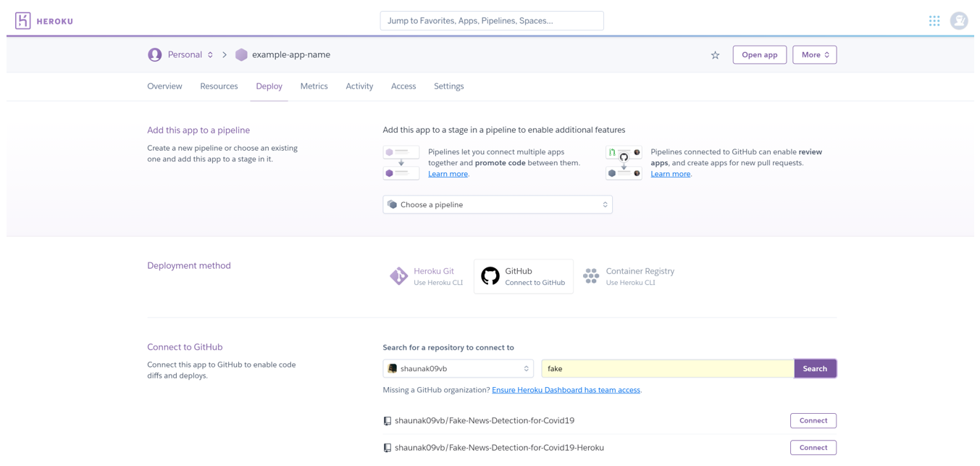Follow 'Ensure Heroku Dashboard has team access' link
980x466 pixels.
pos(566,390)
